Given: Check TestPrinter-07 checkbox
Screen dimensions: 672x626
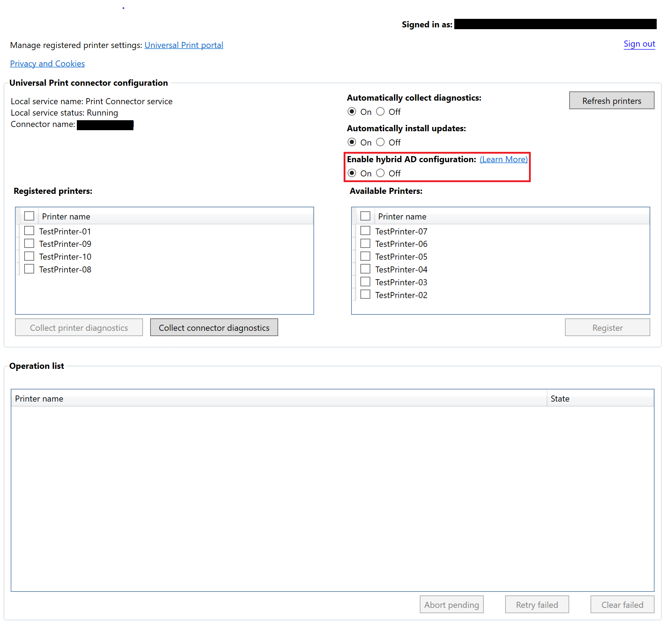Looking at the screenshot, I should tap(365, 231).
